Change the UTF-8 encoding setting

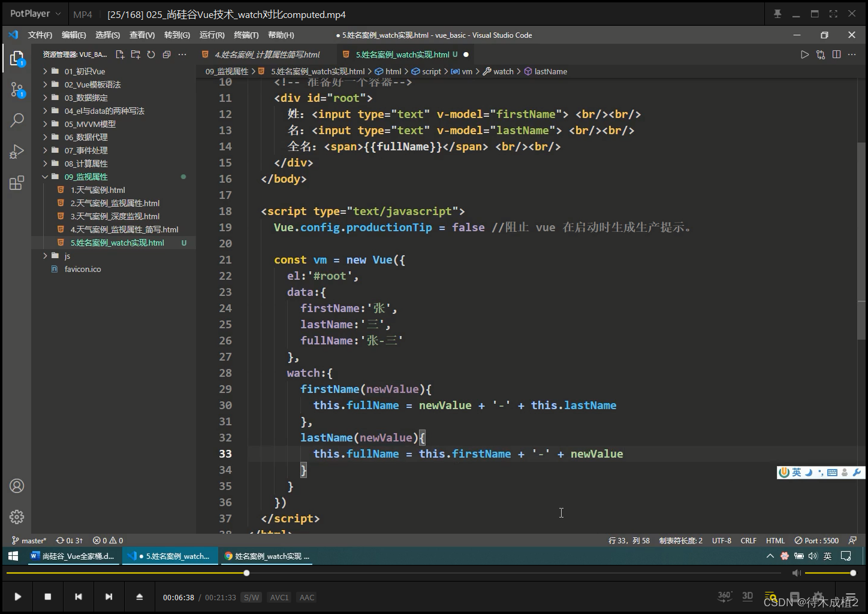[722, 540]
